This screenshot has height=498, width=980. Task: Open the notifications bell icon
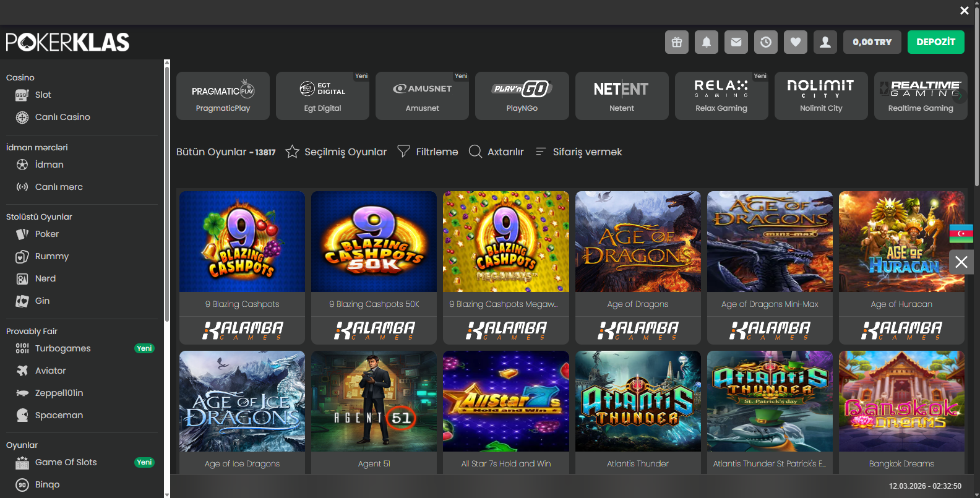[x=707, y=42]
